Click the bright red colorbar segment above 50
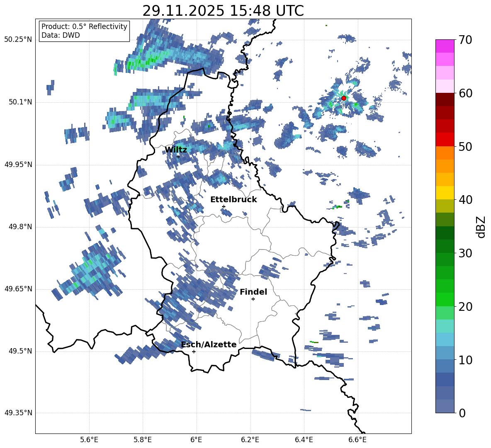Viewport: 491px width, 448px height. point(445,140)
